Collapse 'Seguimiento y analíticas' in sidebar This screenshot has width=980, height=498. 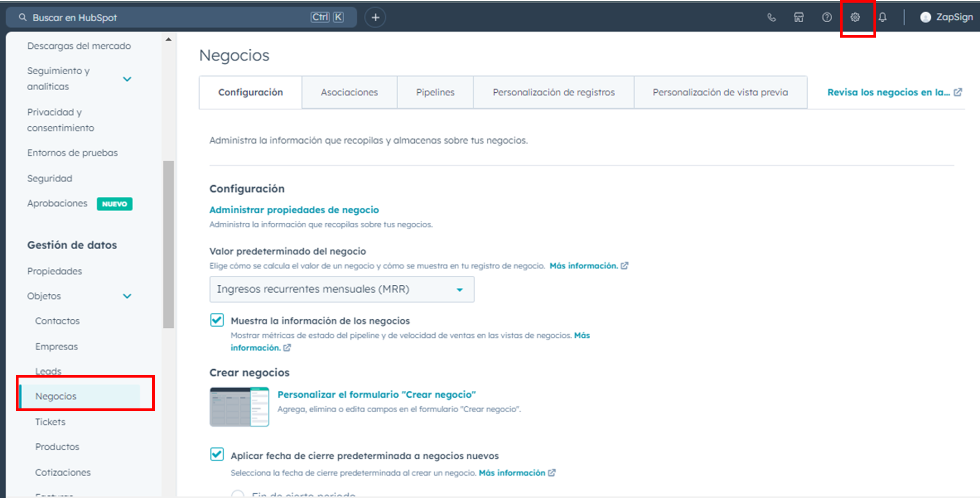(127, 78)
